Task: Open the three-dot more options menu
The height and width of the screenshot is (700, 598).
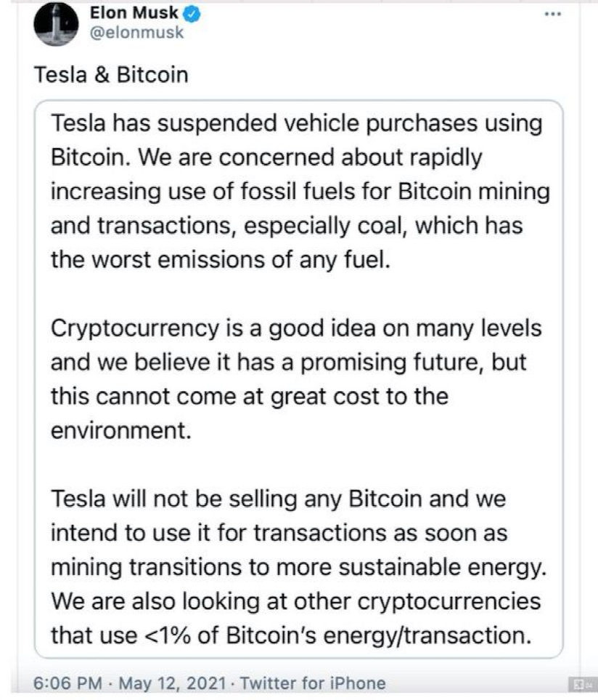Action: tap(554, 14)
